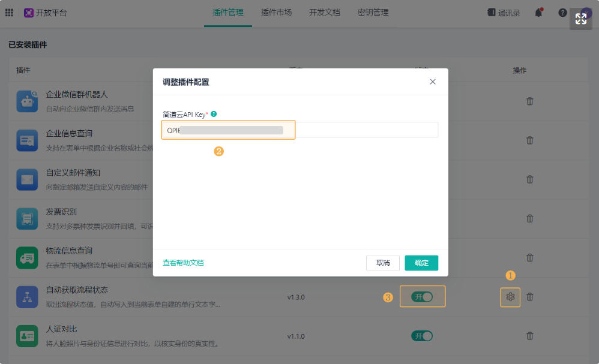Click the 企业微信群机器人 plugin icon

[x=26, y=101]
